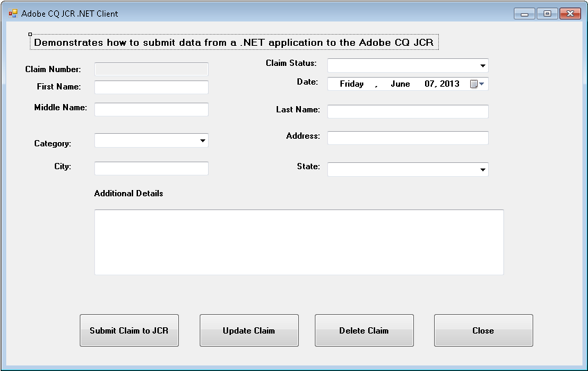Select the Last Name input box
The width and height of the screenshot is (588, 371).
tap(408, 112)
